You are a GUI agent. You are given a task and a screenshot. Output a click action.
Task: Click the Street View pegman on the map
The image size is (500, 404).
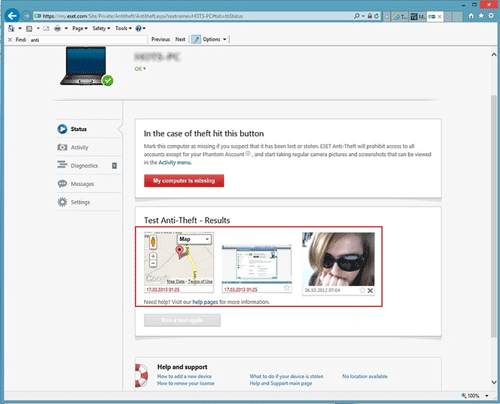tap(153, 242)
